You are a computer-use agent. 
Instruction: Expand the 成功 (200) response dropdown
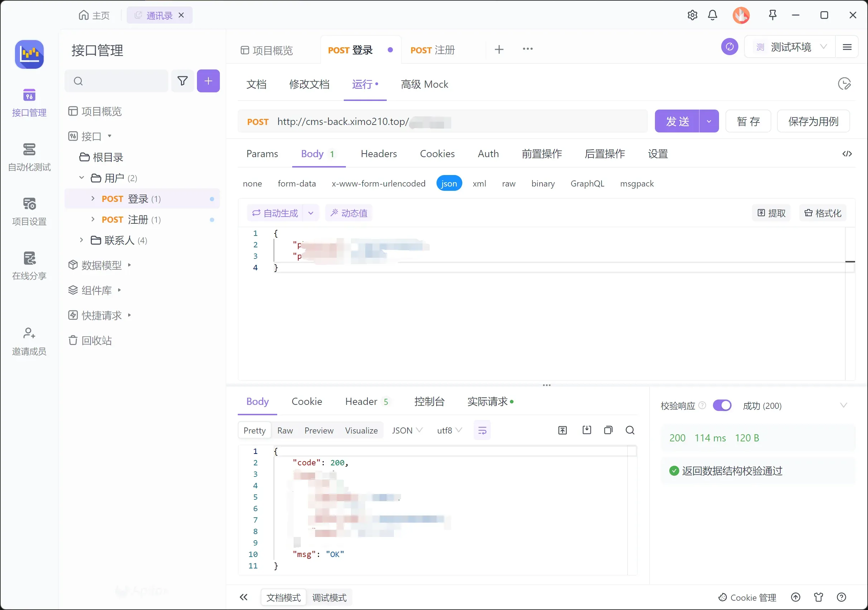coord(843,406)
